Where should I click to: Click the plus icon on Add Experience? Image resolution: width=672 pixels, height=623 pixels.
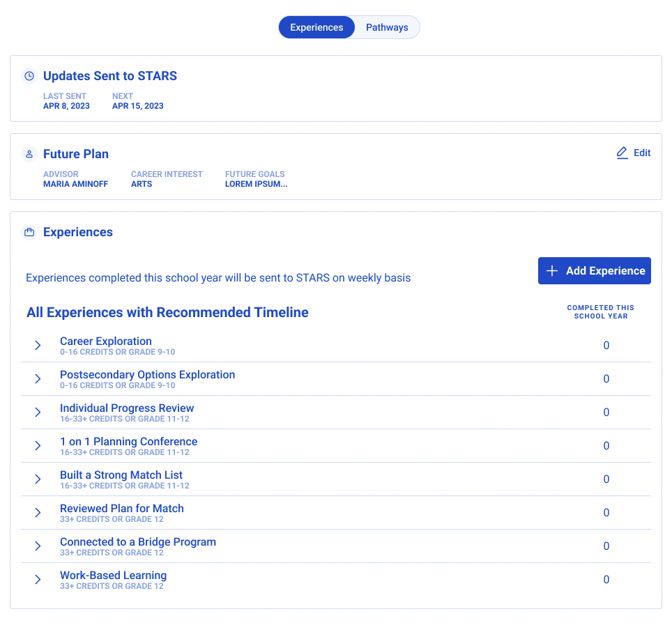click(552, 271)
